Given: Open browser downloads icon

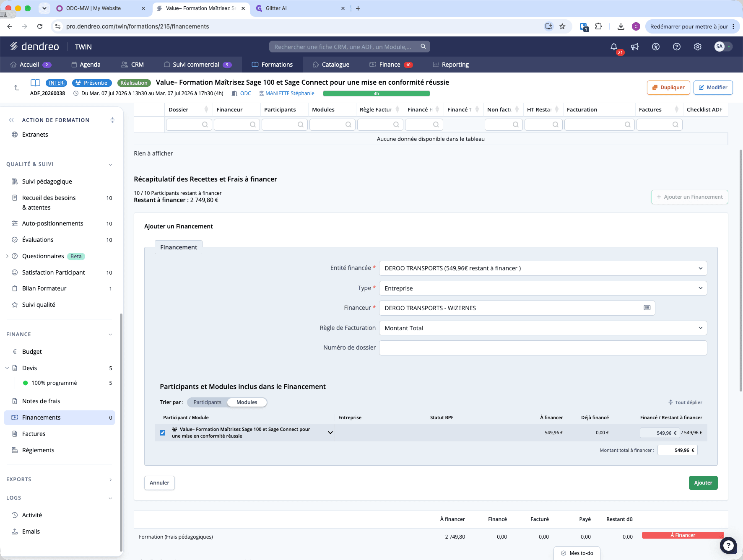Looking at the screenshot, I should point(621,26).
